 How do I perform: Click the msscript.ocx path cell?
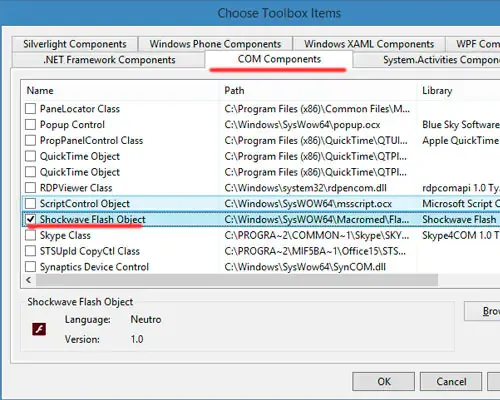[308, 204]
